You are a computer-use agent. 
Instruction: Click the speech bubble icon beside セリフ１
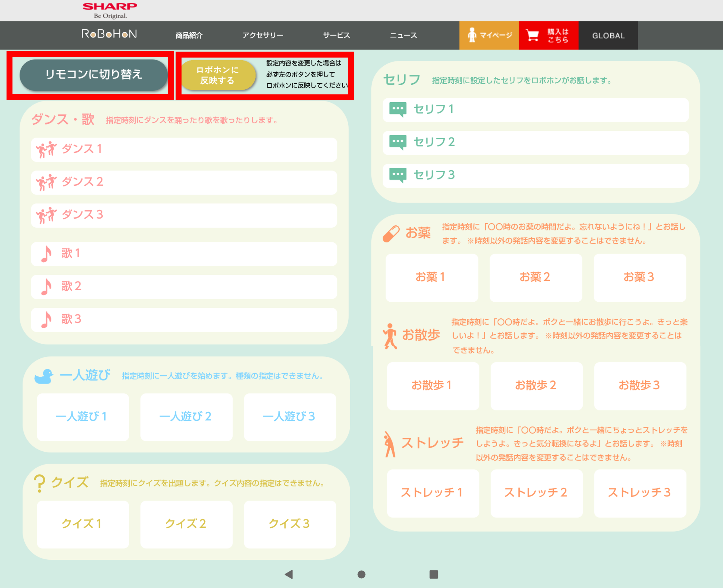(x=398, y=110)
